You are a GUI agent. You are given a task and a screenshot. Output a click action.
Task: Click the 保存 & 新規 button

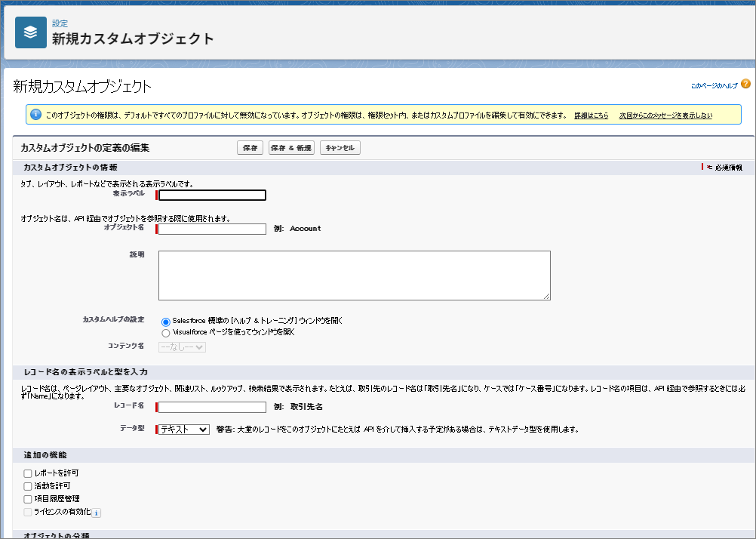click(291, 148)
